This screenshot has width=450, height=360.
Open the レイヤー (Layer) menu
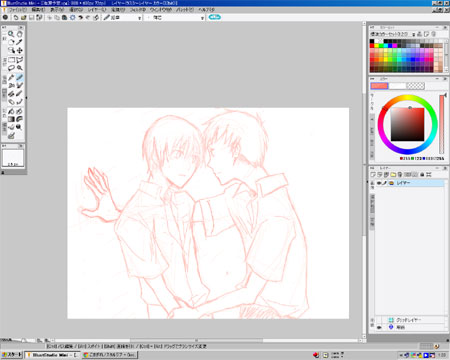click(x=97, y=10)
